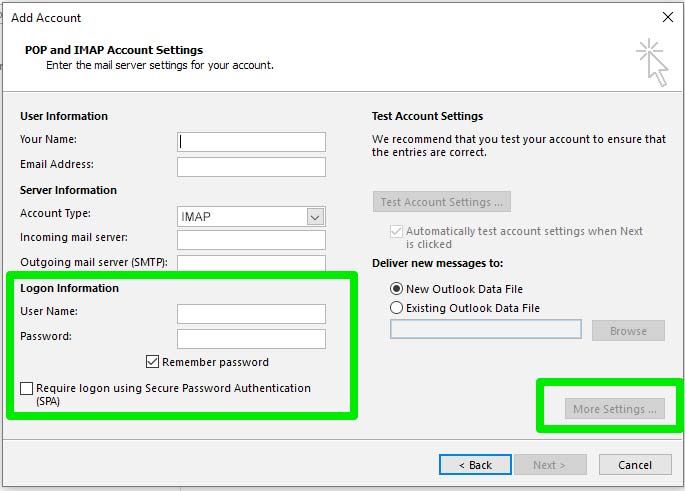
Task: Click the cursor wizard icon in header
Action: click(652, 62)
